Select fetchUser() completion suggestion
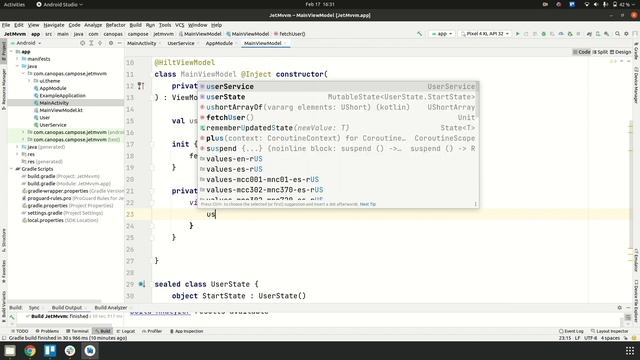The width and height of the screenshot is (640, 360). click(338, 118)
